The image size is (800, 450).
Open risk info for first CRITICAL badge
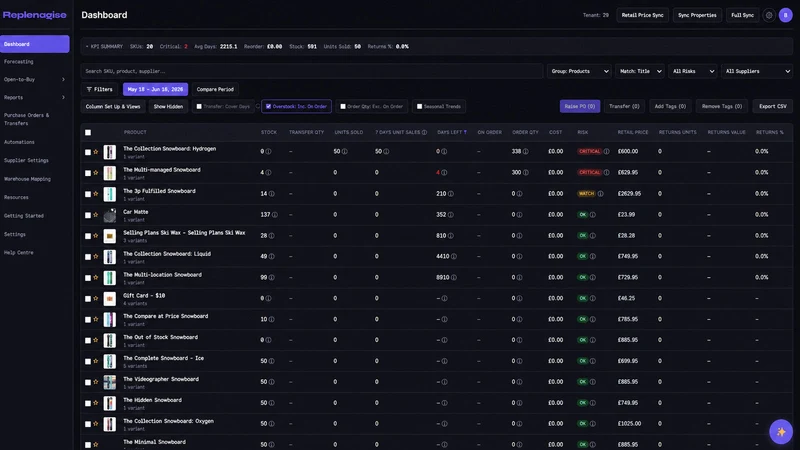pyautogui.click(x=606, y=152)
